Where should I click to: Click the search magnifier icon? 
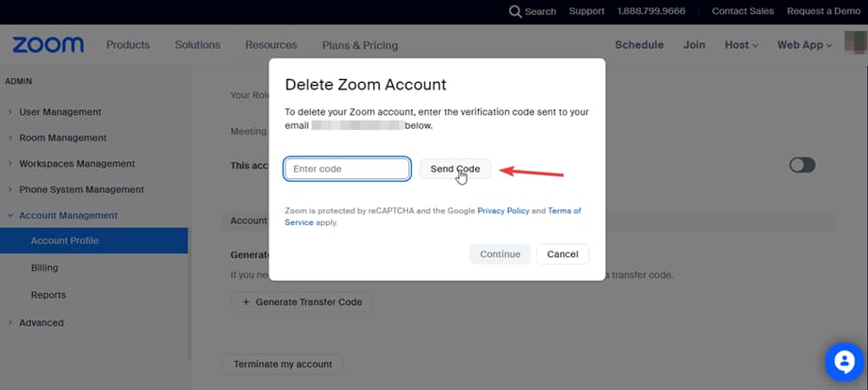(515, 11)
